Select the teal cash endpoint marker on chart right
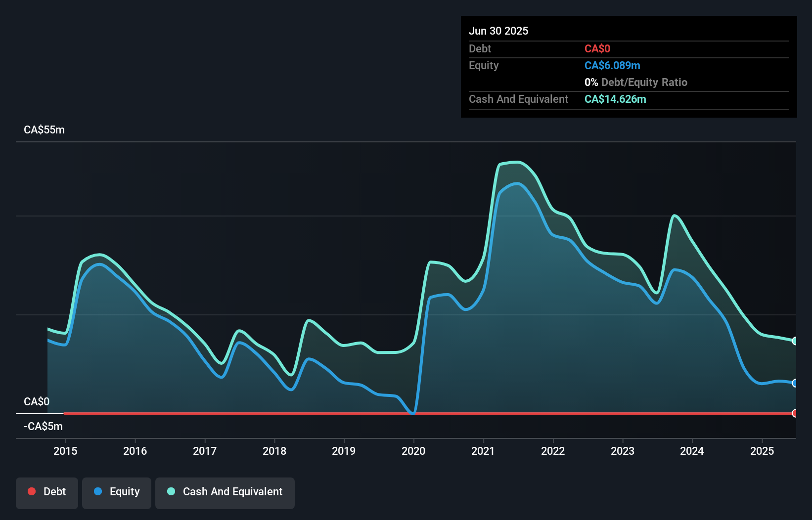812x520 pixels. coord(795,340)
